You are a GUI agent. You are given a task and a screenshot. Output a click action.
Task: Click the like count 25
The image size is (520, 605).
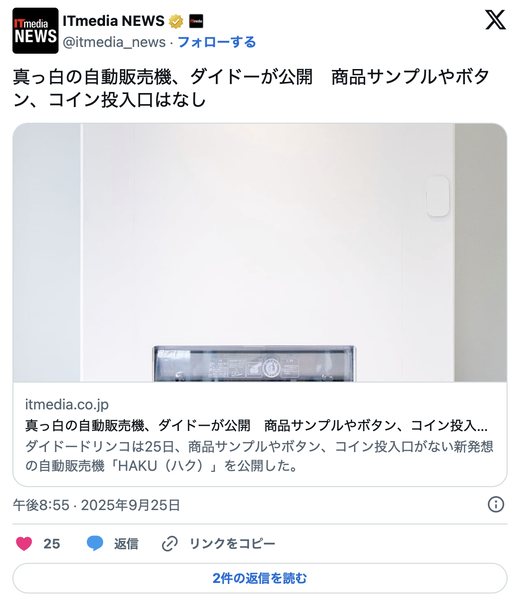click(52, 544)
